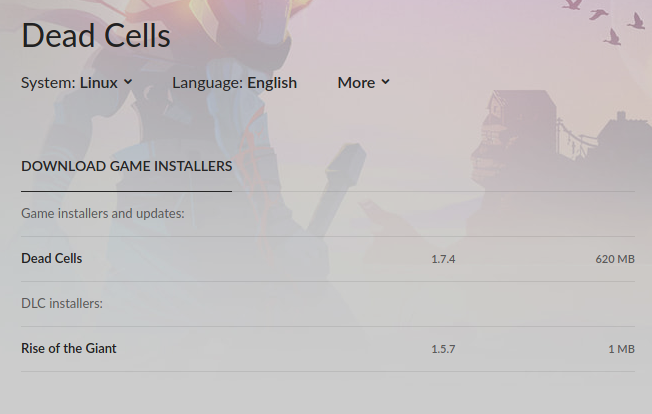Click the "Game installers and updates:" label
Viewport: 652px width, 414px height.
click(103, 214)
